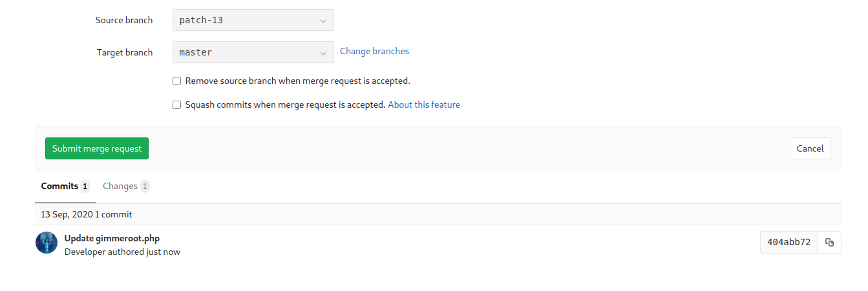Click the Target branch field label
This screenshot has width=868, height=291.
125,52
